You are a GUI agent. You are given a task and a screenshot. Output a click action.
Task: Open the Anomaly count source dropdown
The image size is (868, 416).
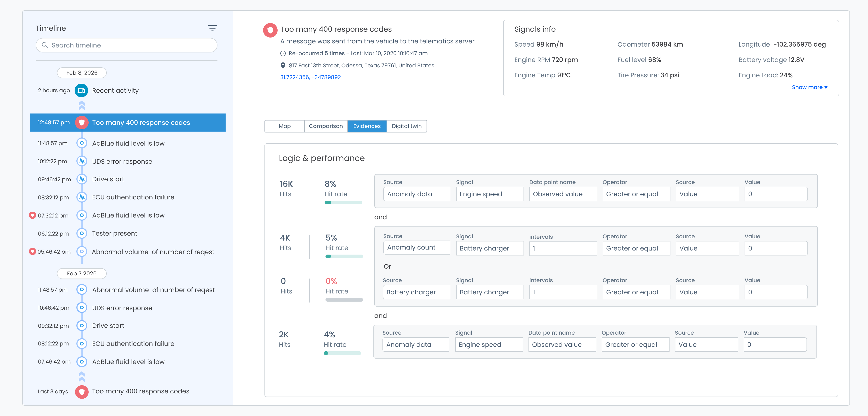point(416,247)
